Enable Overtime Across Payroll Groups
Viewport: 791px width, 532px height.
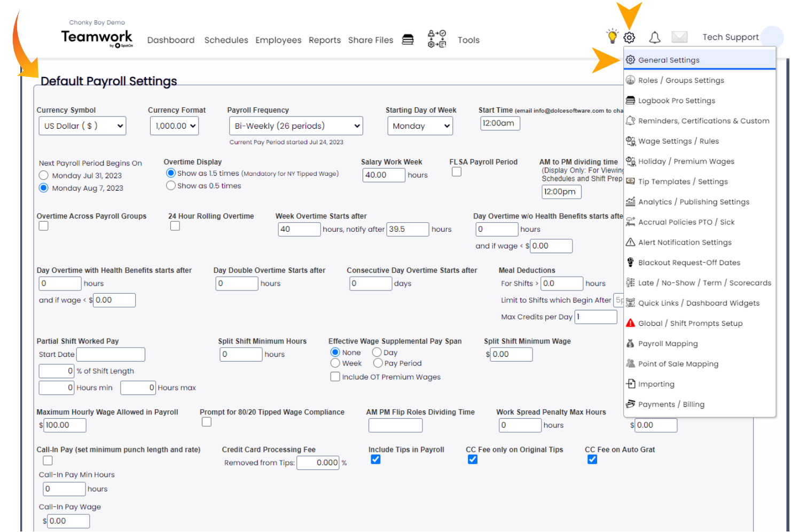[x=44, y=226]
